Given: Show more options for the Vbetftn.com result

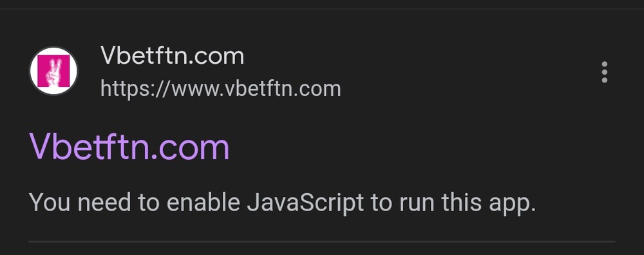Looking at the screenshot, I should (604, 72).
